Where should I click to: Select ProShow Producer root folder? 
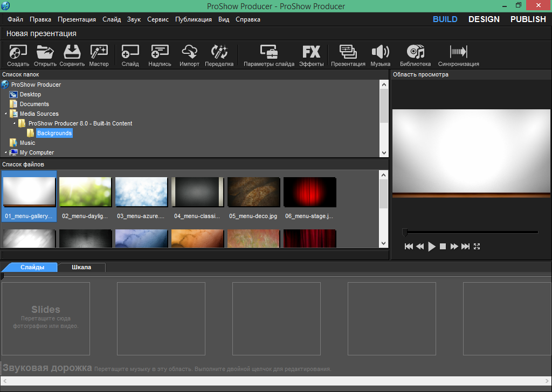pos(36,85)
